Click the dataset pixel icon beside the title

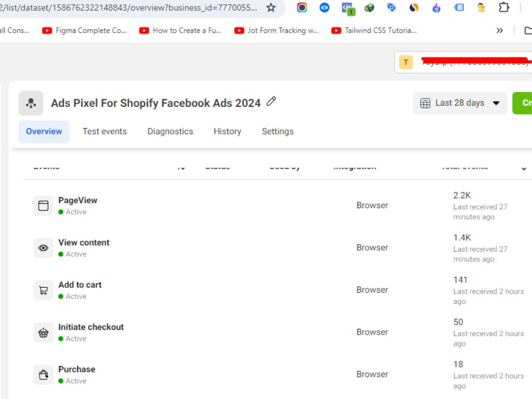[x=31, y=103]
